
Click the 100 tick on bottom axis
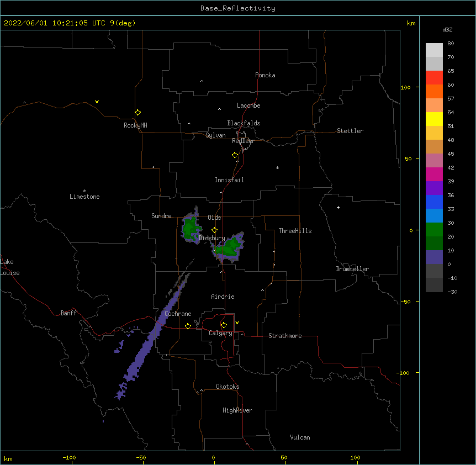coord(355,458)
